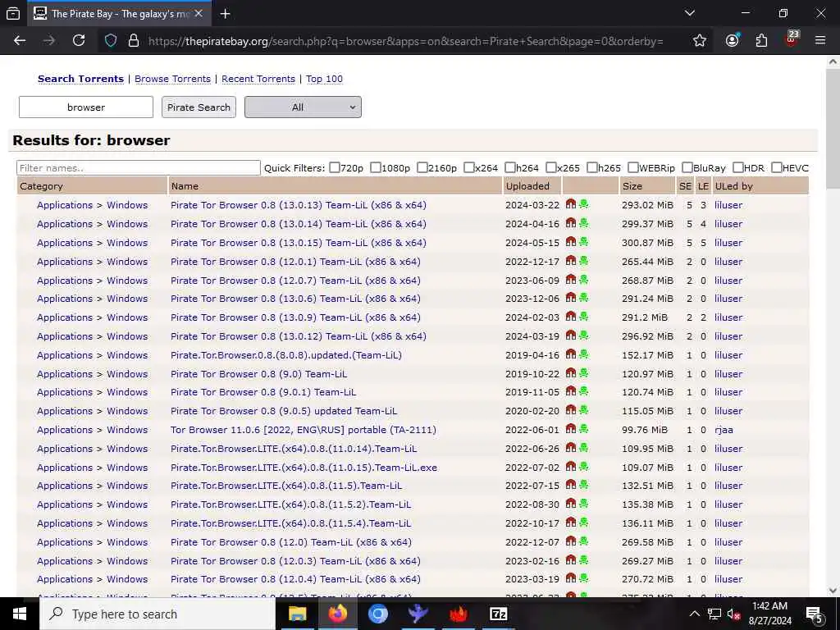Click magnet icon for Tor Browser 11.0.6 row
Viewport: 840px width, 630px height.
tap(571, 428)
